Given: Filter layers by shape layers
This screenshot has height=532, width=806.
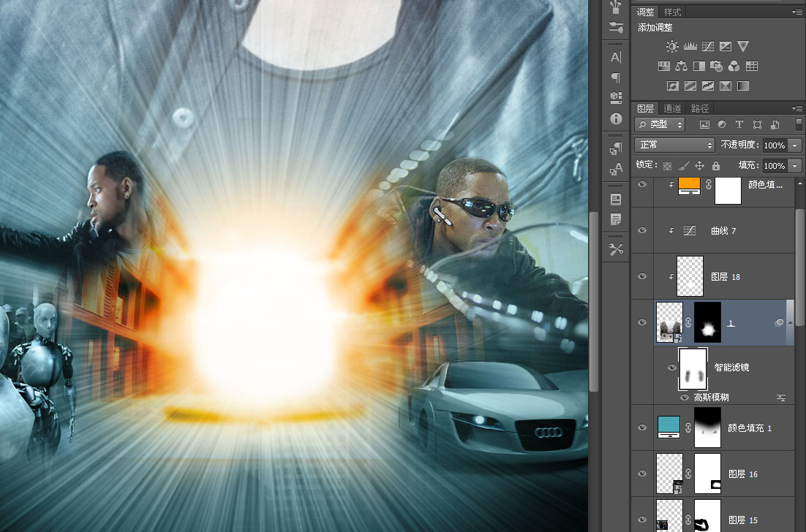Looking at the screenshot, I should click(757, 125).
